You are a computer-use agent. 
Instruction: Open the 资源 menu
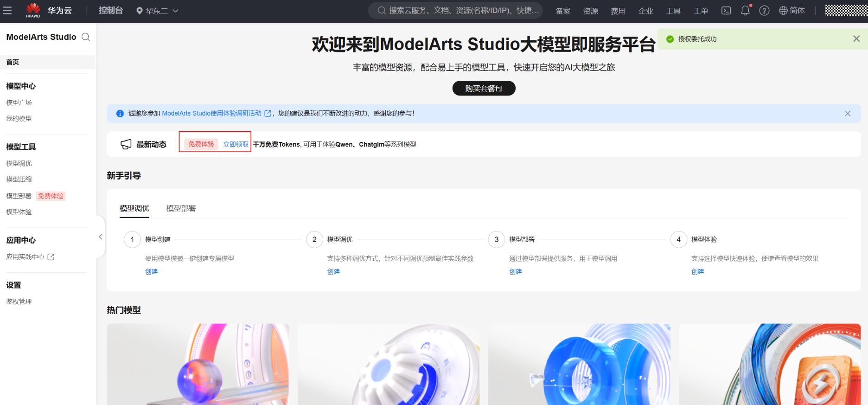pos(590,11)
